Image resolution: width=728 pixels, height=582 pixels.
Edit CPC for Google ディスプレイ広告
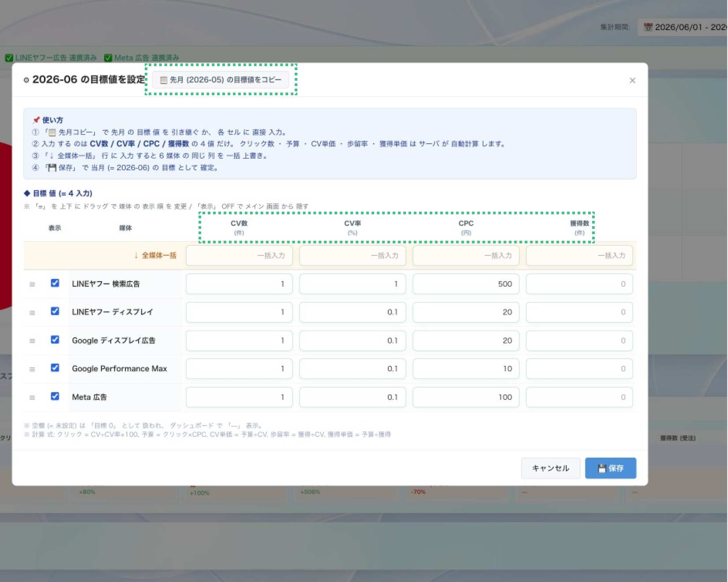point(466,341)
